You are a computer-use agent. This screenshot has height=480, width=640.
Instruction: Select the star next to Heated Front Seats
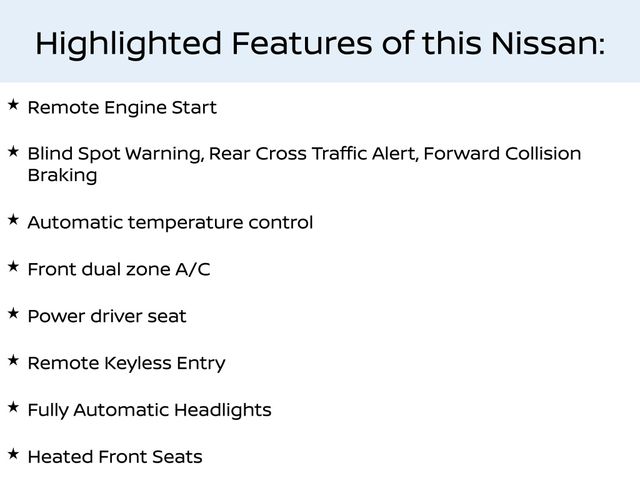coord(12,453)
